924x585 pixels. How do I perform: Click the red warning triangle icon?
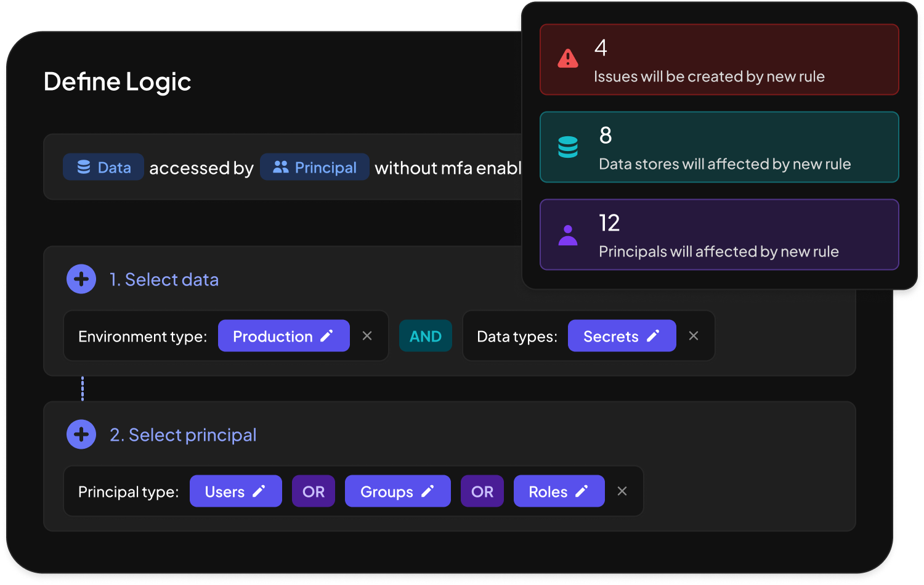coord(567,59)
